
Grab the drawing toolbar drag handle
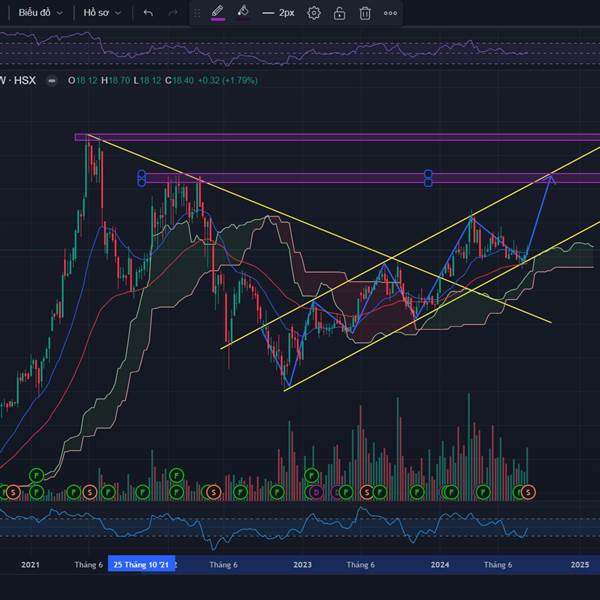click(x=197, y=13)
